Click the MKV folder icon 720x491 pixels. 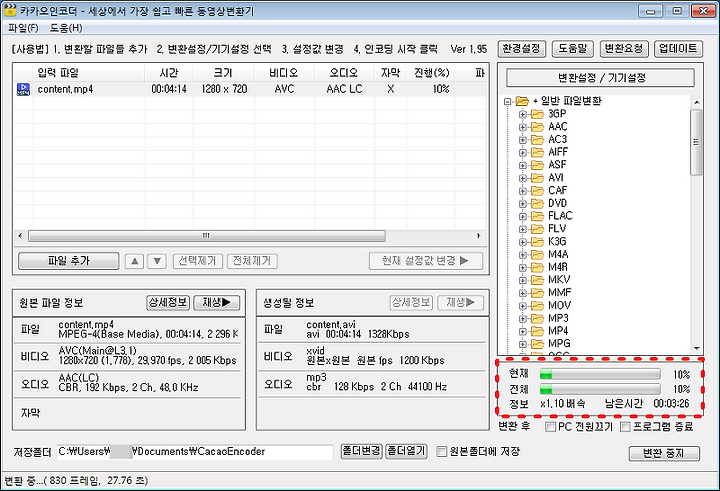tap(537, 280)
